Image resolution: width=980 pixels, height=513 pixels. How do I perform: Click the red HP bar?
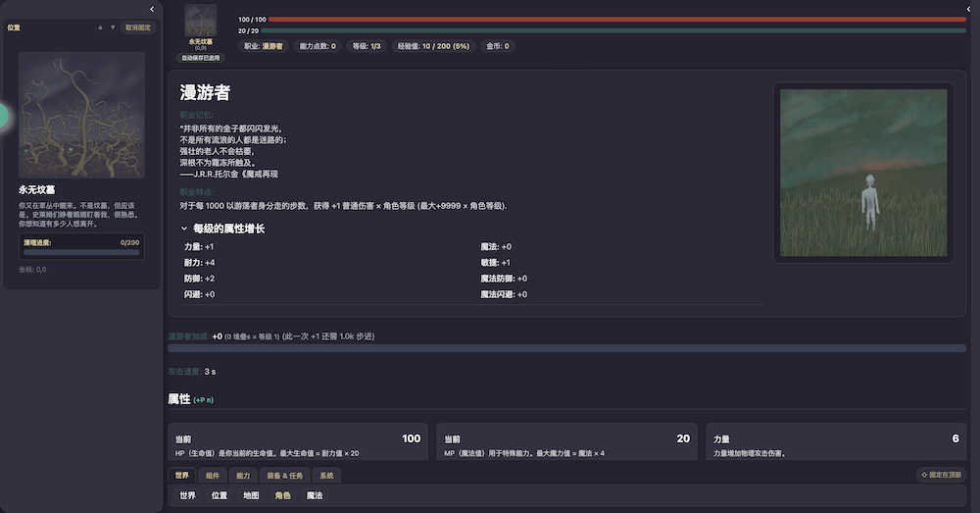[x=615, y=19]
